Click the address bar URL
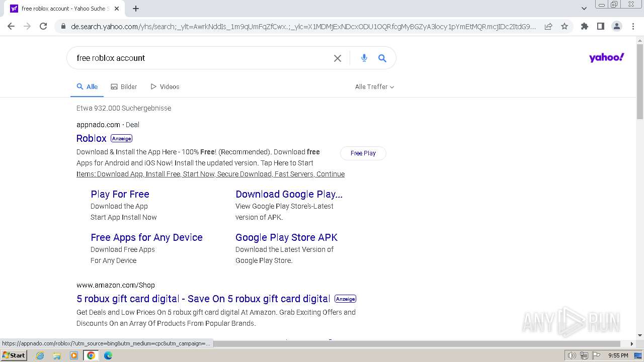The height and width of the screenshot is (362, 644). click(x=303, y=27)
